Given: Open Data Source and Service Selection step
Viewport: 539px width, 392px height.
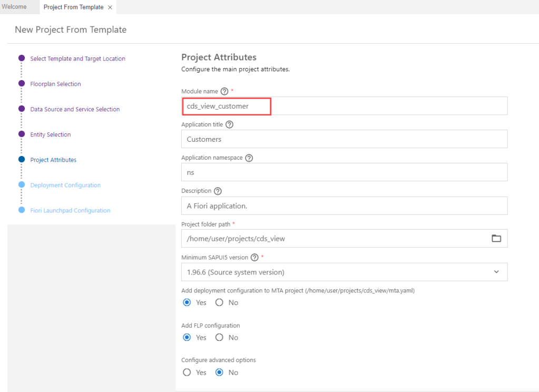Looking at the screenshot, I should point(75,110).
